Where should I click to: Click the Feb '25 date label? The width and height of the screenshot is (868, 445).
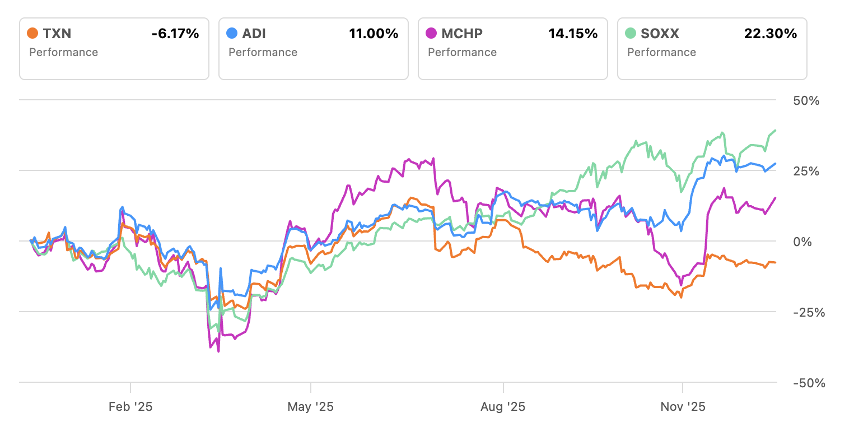pos(130,407)
